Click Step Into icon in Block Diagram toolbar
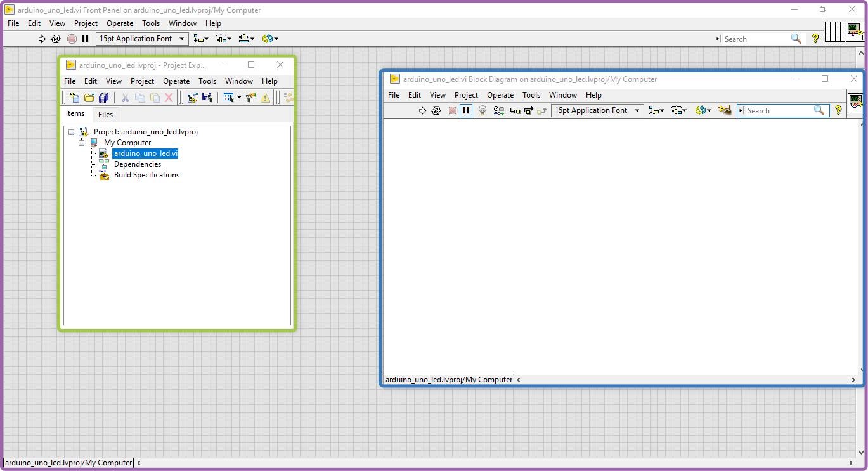Viewport: 868px width, 471px height. click(x=515, y=110)
